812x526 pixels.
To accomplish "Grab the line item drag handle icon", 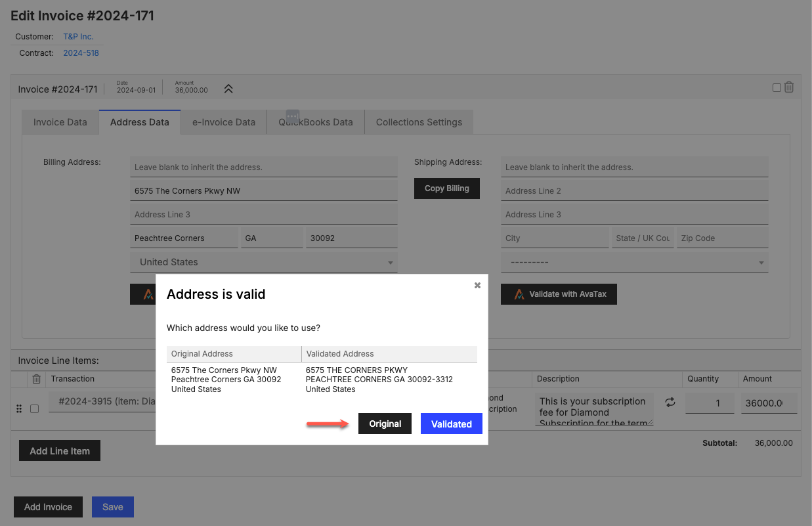I will tap(19, 408).
